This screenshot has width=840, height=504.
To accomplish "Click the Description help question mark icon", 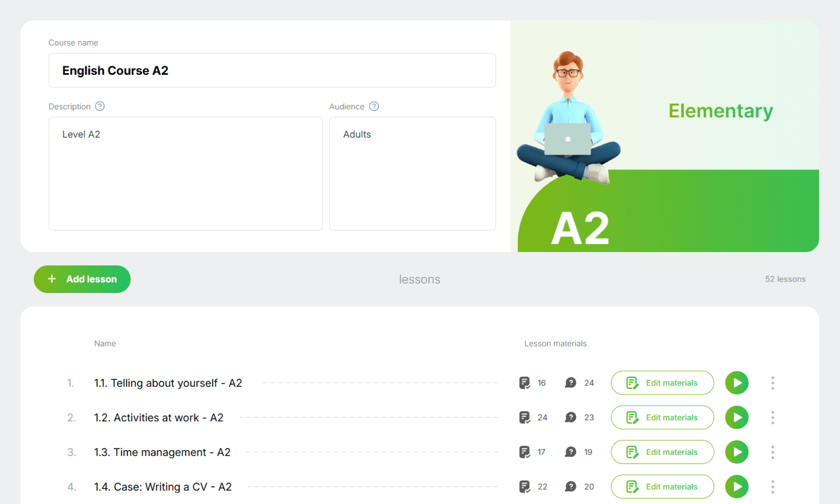I will (x=100, y=106).
